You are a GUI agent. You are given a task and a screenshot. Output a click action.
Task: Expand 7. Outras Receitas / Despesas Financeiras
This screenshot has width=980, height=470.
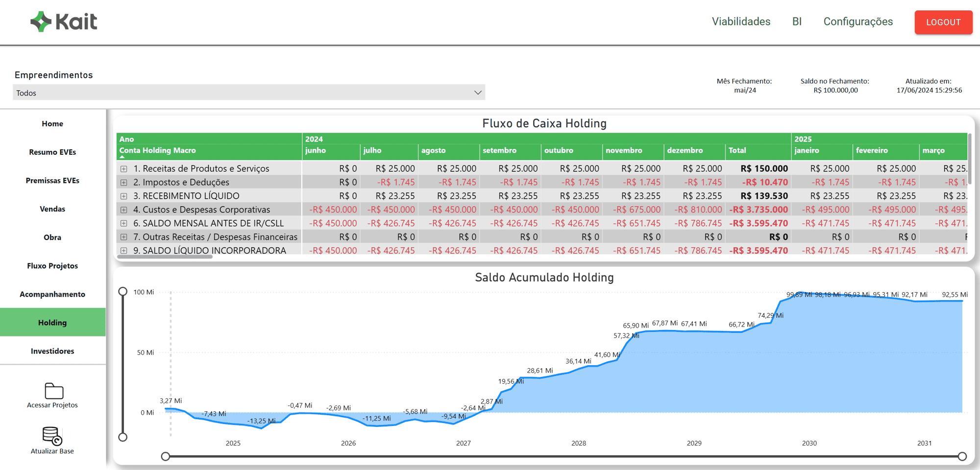(x=124, y=237)
